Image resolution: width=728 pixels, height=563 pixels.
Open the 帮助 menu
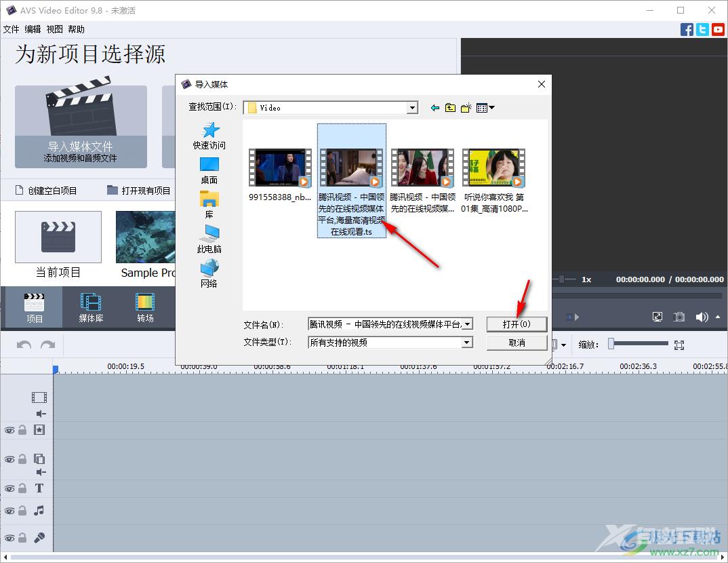coord(76,29)
